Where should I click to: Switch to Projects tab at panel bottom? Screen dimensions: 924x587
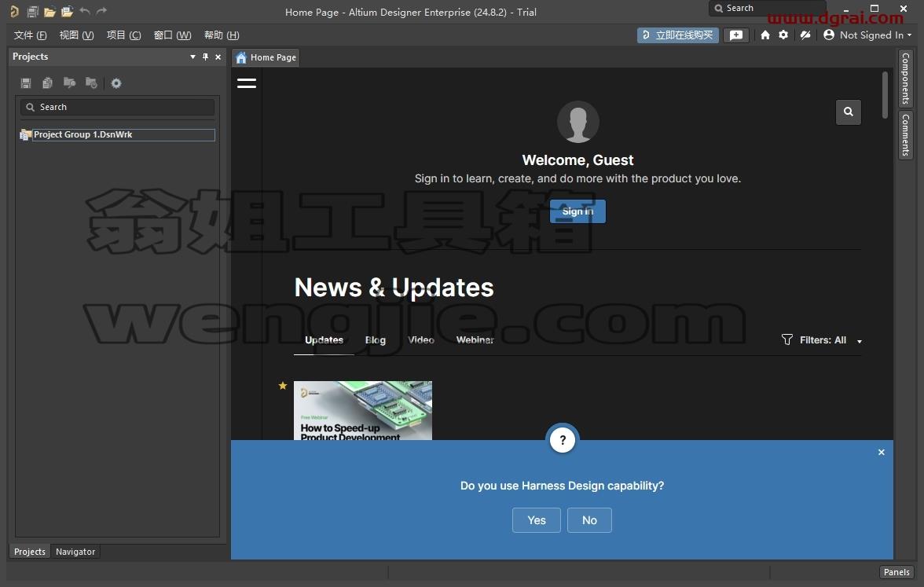point(30,552)
